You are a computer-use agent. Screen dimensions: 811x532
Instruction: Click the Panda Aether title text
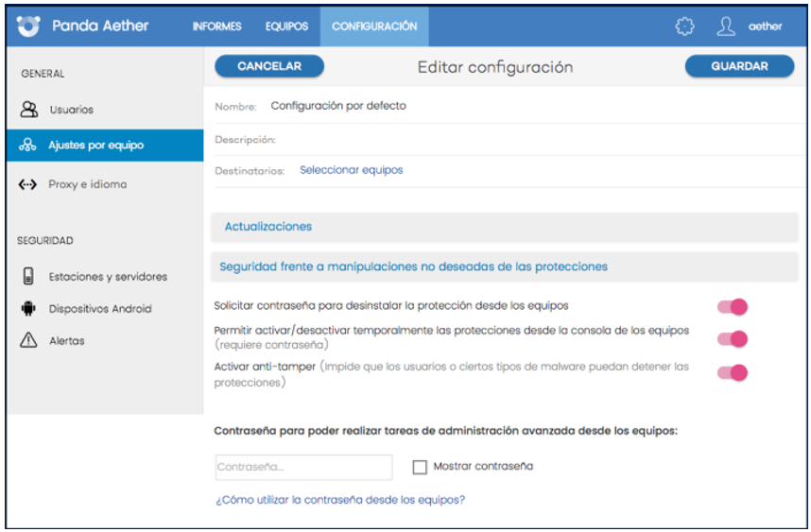[x=100, y=26]
